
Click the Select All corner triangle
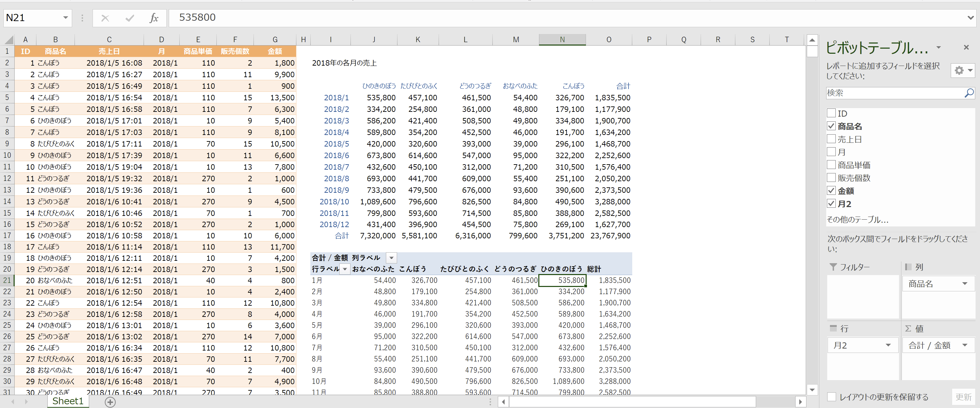click(9, 39)
